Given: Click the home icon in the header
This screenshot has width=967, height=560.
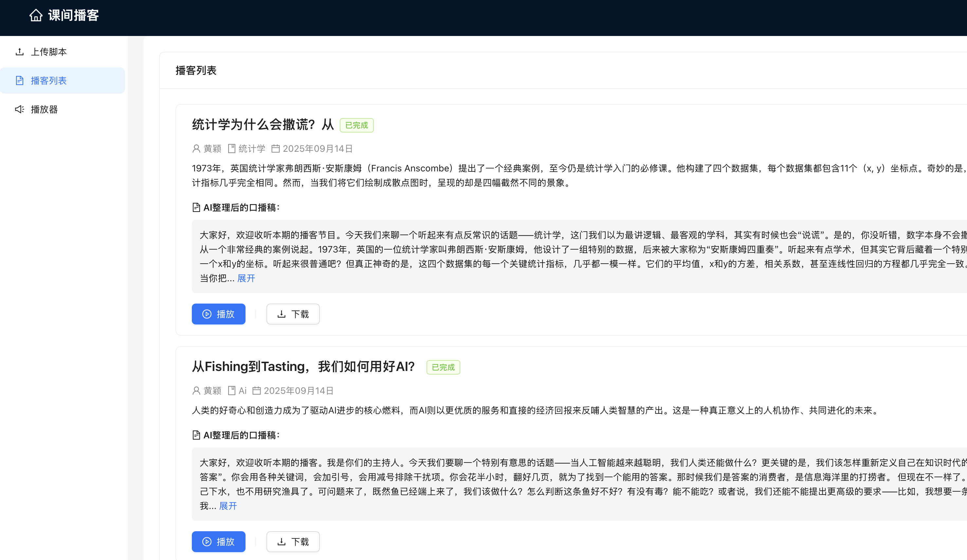Looking at the screenshot, I should coord(36,15).
